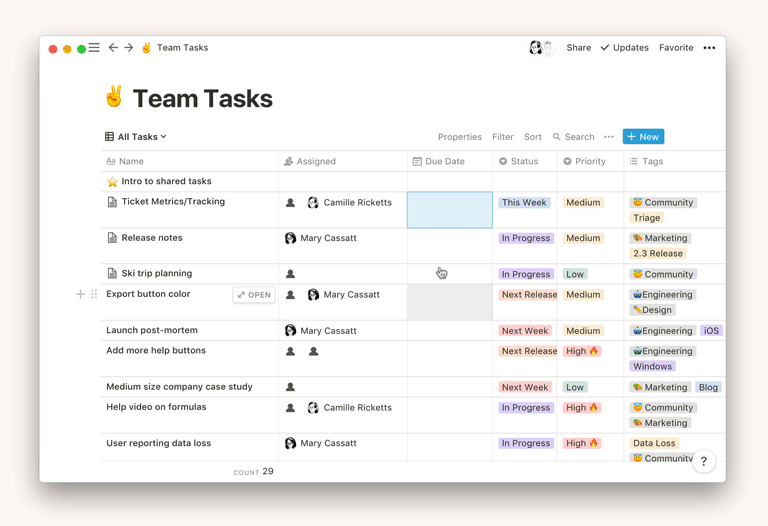Click the drag handle beside Export button color
Viewport: 768px width, 526px height.
[x=94, y=295]
